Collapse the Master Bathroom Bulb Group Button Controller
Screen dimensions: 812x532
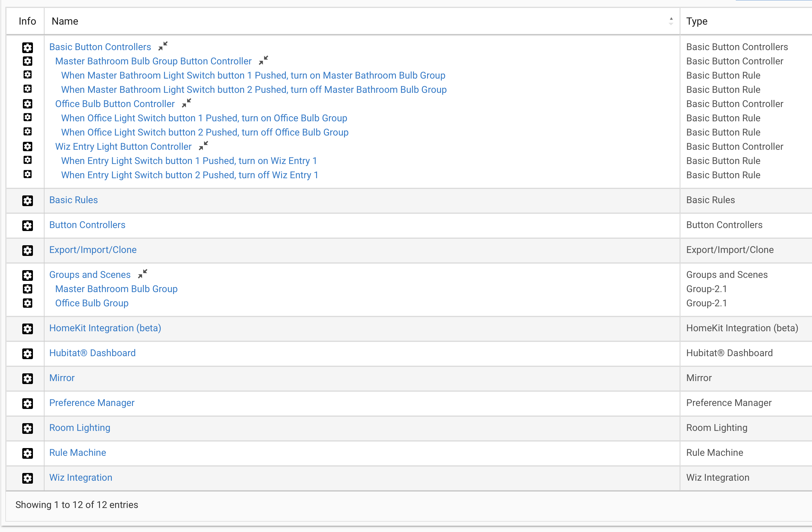[263, 60]
